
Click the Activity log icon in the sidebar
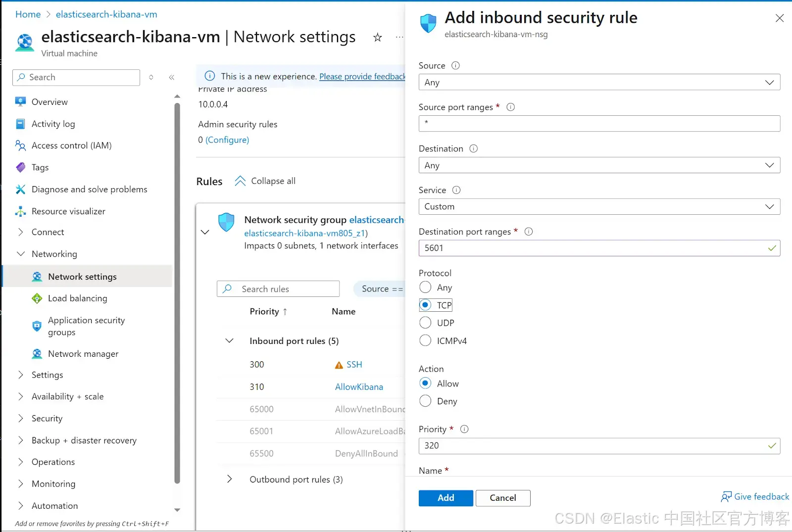[20, 124]
